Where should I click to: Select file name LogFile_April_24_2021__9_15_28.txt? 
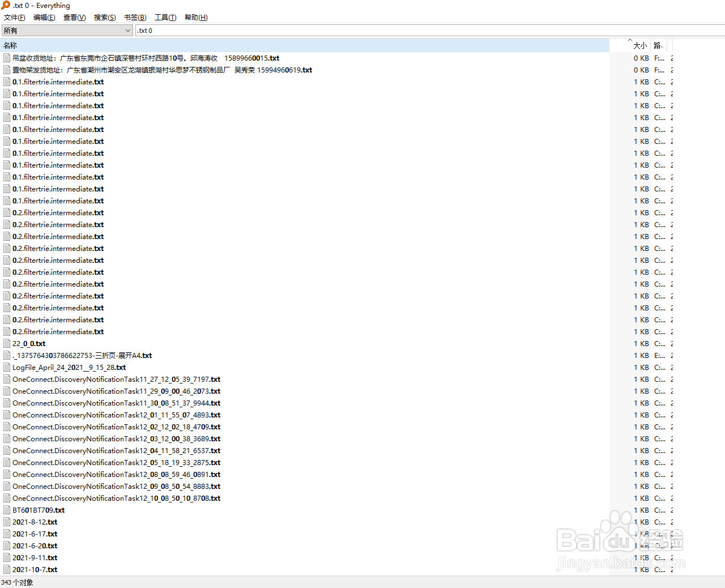click(x=69, y=368)
